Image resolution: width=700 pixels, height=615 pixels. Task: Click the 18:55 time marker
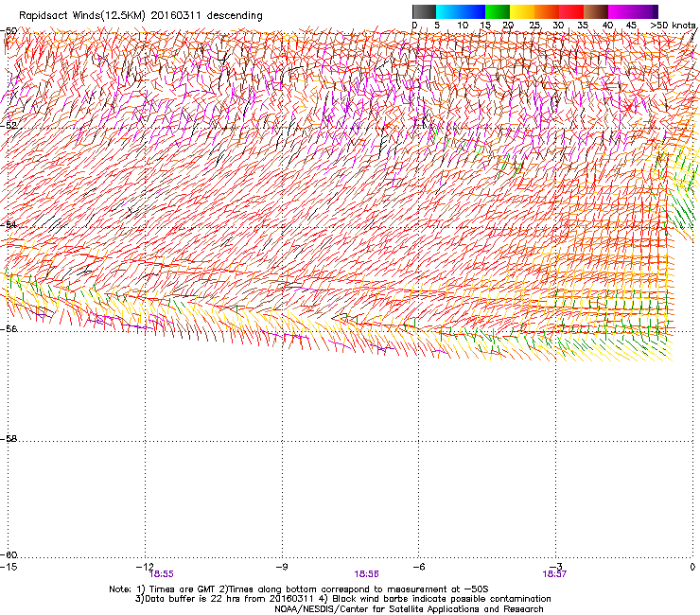[161, 574]
